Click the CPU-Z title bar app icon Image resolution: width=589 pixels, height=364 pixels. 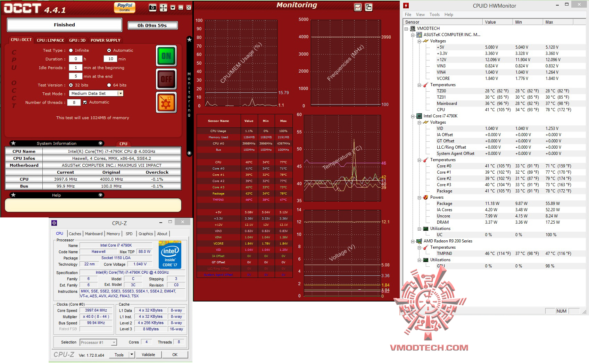click(54, 223)
